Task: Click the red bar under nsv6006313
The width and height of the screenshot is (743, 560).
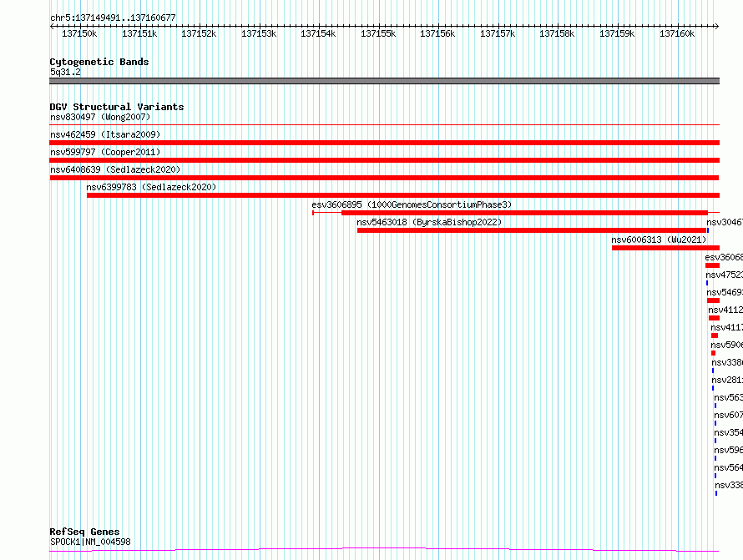Action: click(x=665, y=248)
